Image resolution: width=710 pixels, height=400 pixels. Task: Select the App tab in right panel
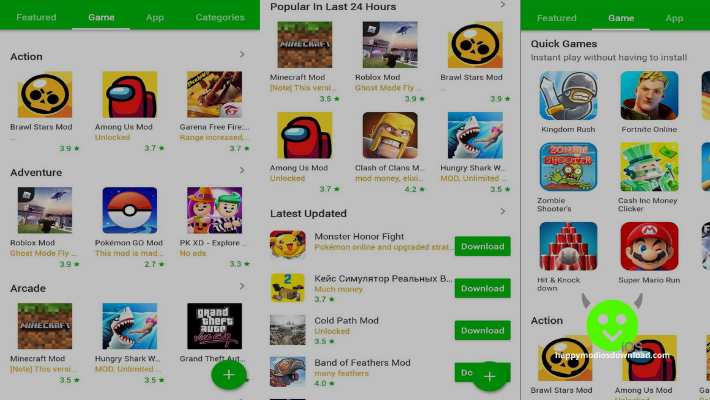pyautogui.click(x=674, y=18)
